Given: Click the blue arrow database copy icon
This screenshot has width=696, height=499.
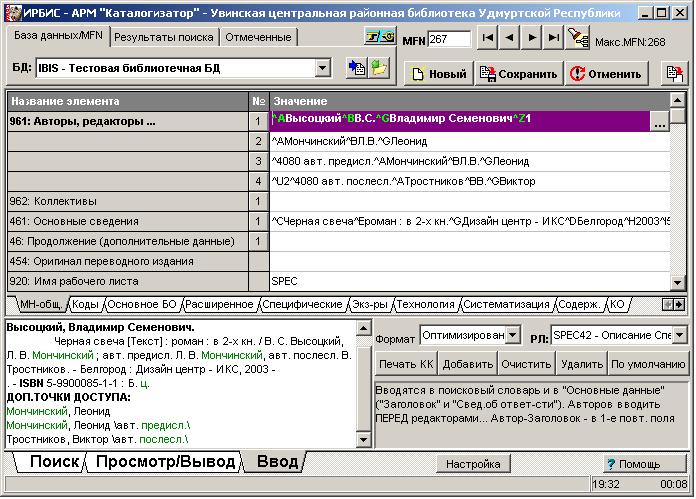Looking at the screenshot, I should coord(357,68).
